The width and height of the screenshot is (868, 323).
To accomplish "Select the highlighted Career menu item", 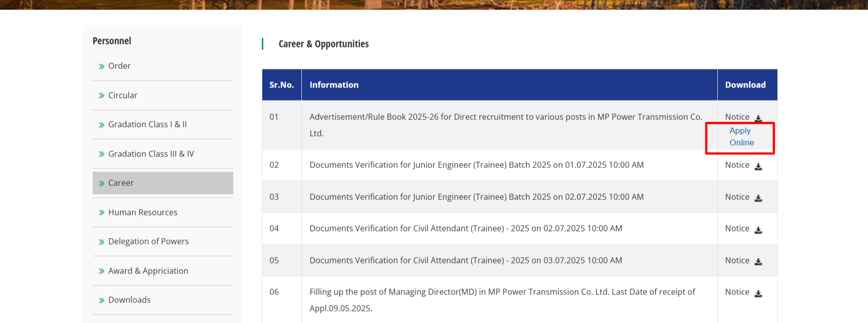I will pyautogui.click(x=121, y=183).
